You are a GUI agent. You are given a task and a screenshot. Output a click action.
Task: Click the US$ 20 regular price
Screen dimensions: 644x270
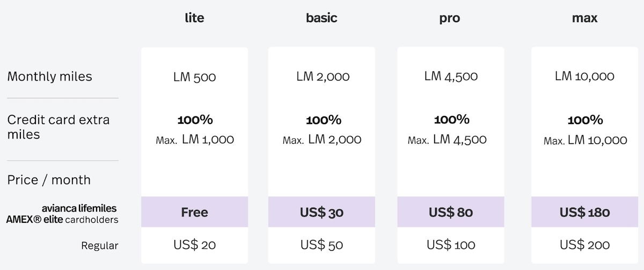point(194,245)
